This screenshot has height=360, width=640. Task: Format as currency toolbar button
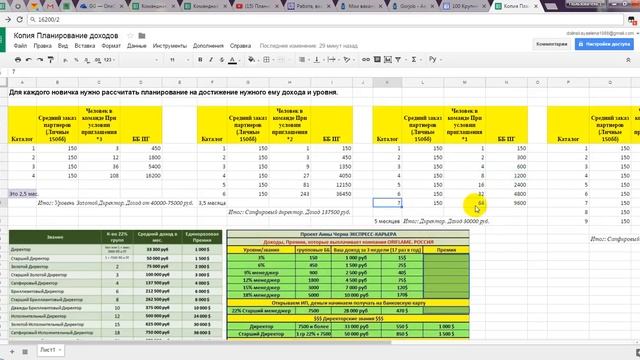[66, 60]
